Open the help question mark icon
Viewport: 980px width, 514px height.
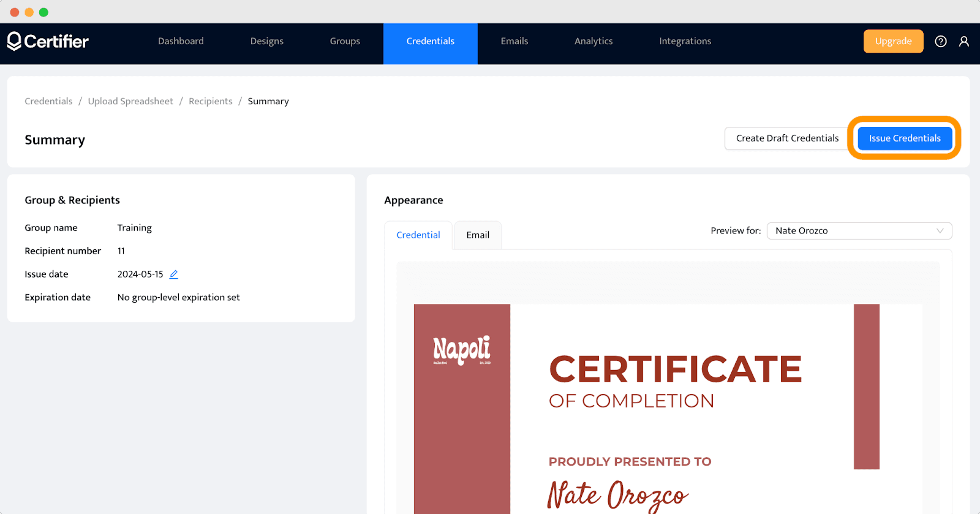click(941, 41)
